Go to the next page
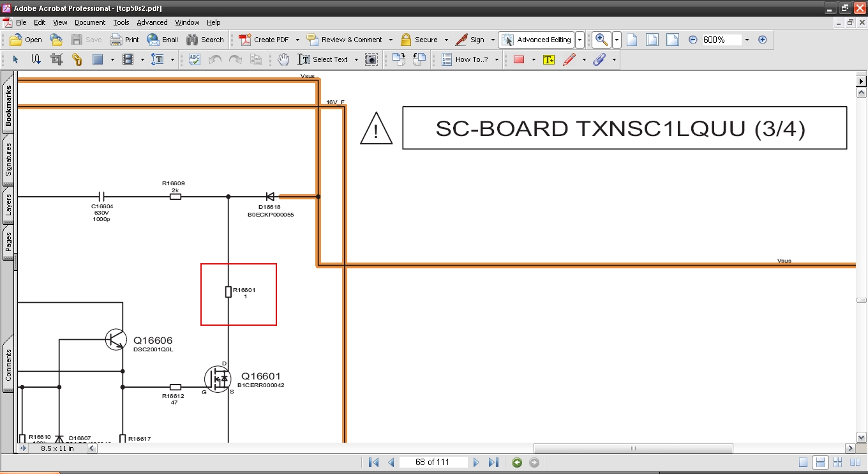Image resolution: width=868 pixels, height=474 pixels. (476, 463)
